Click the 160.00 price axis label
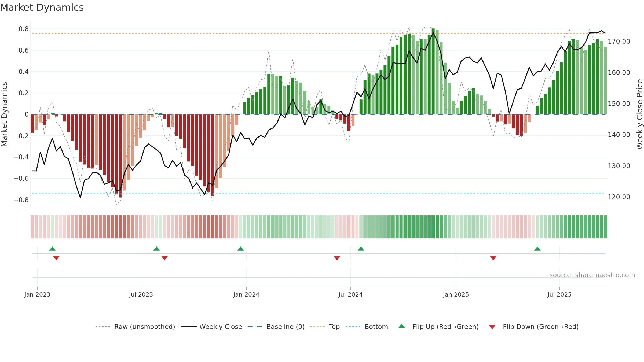The width and height of the screenshot is (644, 362). 619,73
